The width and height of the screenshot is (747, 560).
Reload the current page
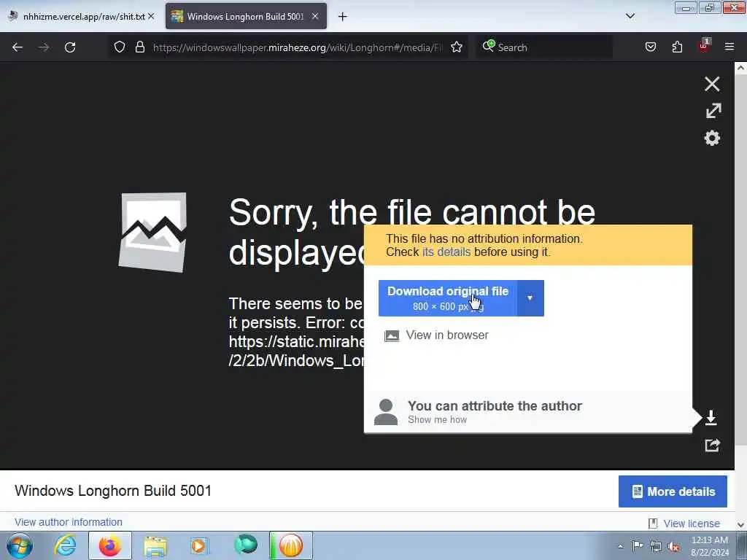(x=70, y=47)
